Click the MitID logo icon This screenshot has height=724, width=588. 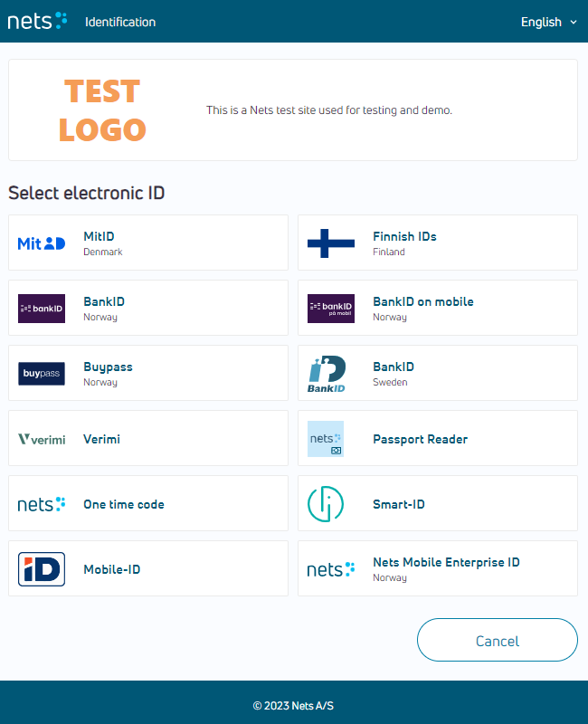coord(41,243)
